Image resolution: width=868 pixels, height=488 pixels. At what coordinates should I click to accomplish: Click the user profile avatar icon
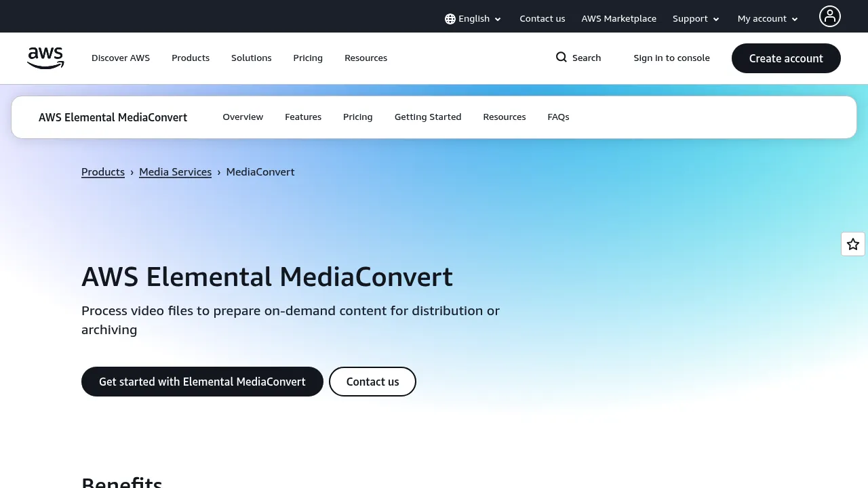click(x=829, y=16)
